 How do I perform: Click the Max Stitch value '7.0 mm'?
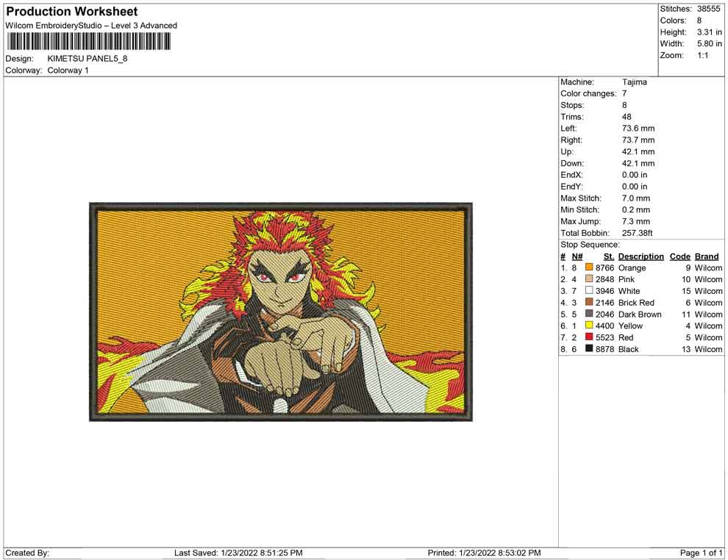pyautogui.click(x=636, y=198)
